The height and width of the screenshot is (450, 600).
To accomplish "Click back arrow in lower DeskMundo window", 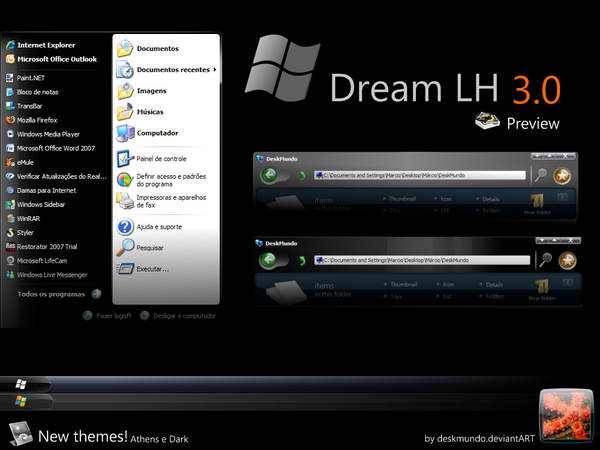I will pyautogui.click(x=269, y=260).
